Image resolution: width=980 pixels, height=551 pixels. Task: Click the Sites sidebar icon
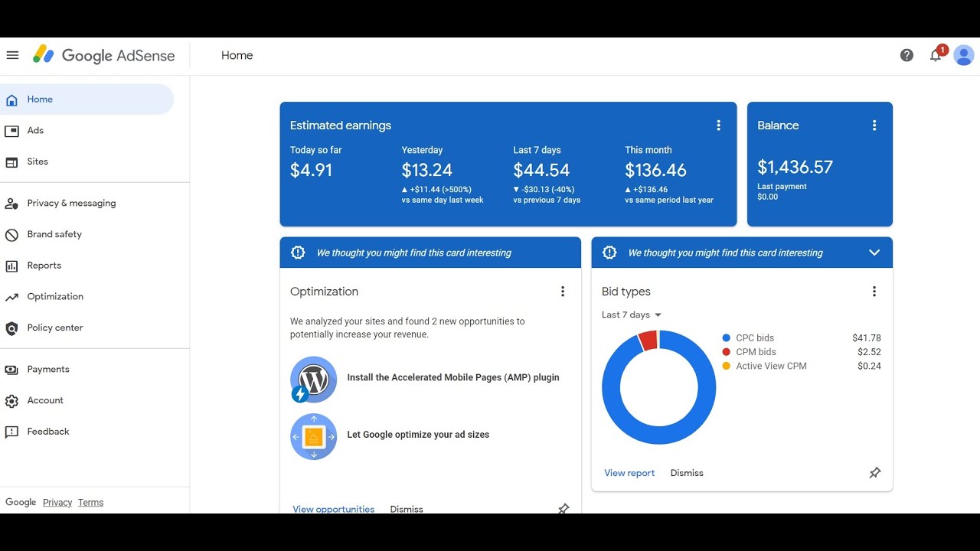point(11,162)
